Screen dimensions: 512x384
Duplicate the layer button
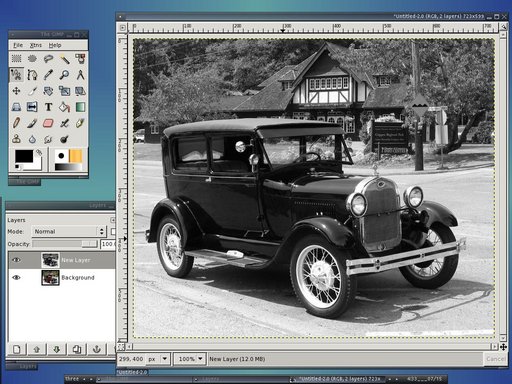tap(77, 349)
